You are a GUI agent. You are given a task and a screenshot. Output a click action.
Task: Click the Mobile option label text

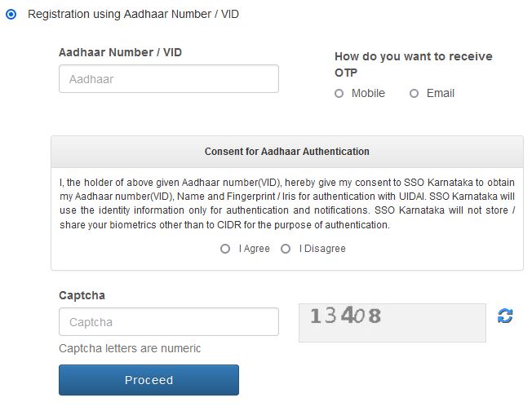pos(368,93)
